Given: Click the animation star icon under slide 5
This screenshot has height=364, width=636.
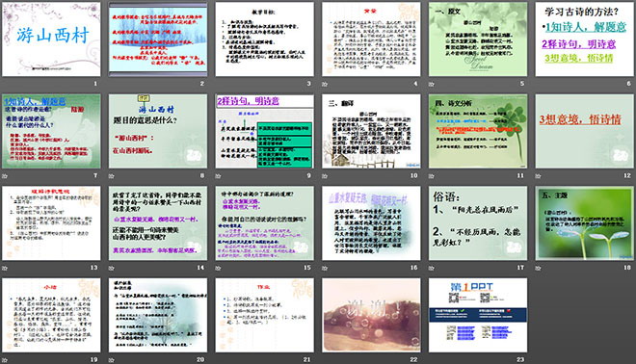Looking at the screenshot, I should coord(431,84).
